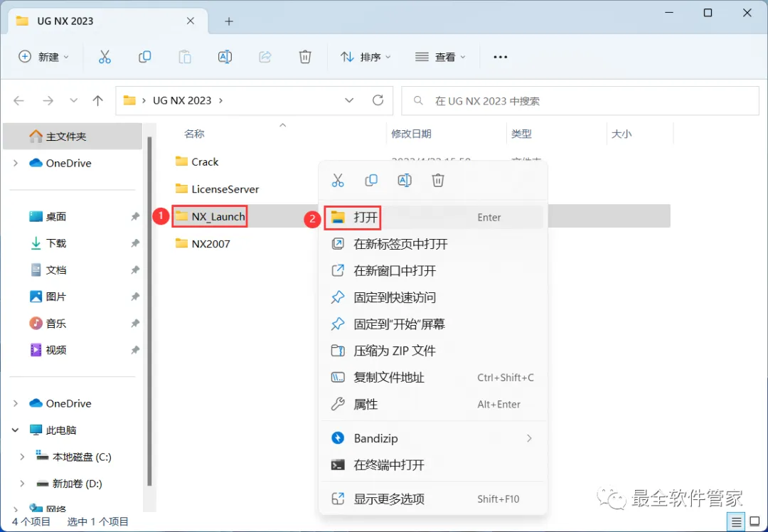Expand the first OneDrive node
Viewport: 768px width, 532px height.
point(16,163)
